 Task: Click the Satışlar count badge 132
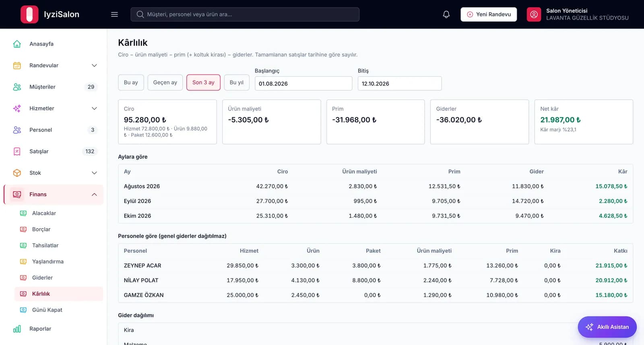90,152
